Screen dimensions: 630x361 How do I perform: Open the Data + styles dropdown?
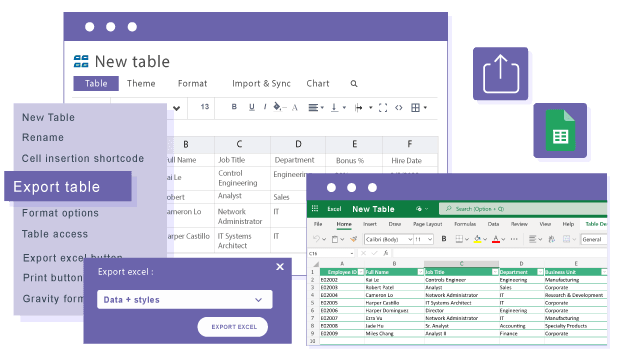click(x=185, y=299)
